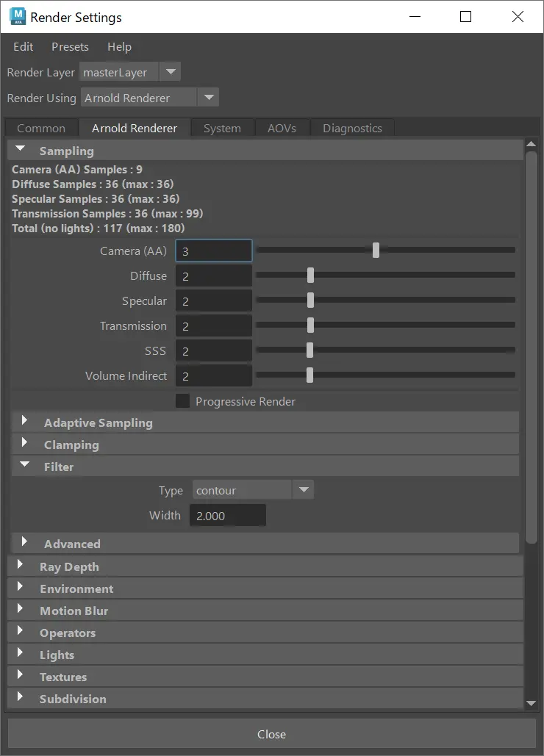Expand the Subdivision section
Viewport: 544px width, 756px height.
pos(265,699)
